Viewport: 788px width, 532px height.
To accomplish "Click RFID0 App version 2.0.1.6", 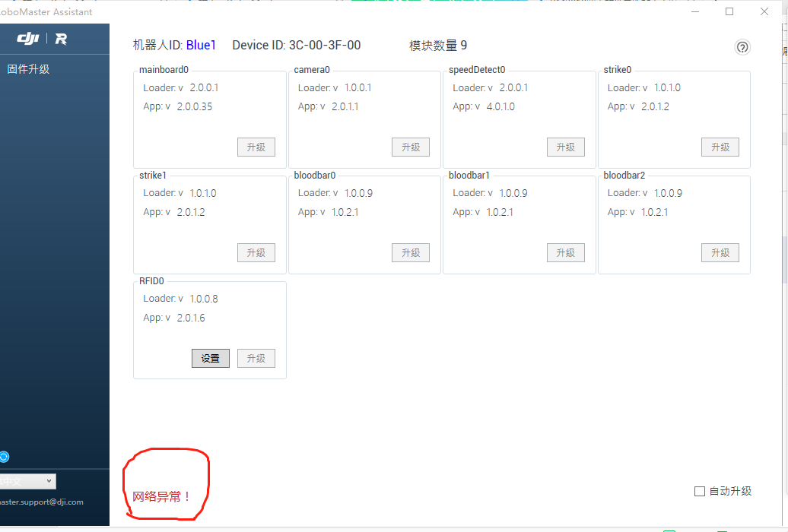I will coord(191,318).
